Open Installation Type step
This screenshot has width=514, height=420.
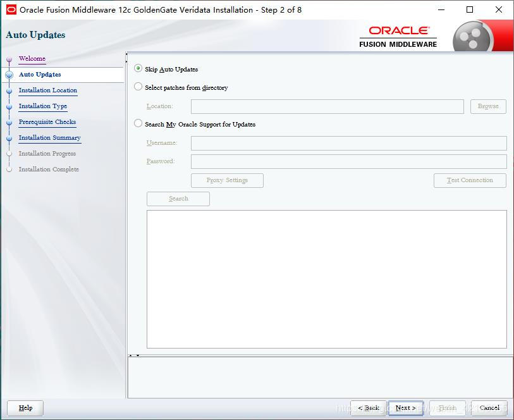pos(42,106)
